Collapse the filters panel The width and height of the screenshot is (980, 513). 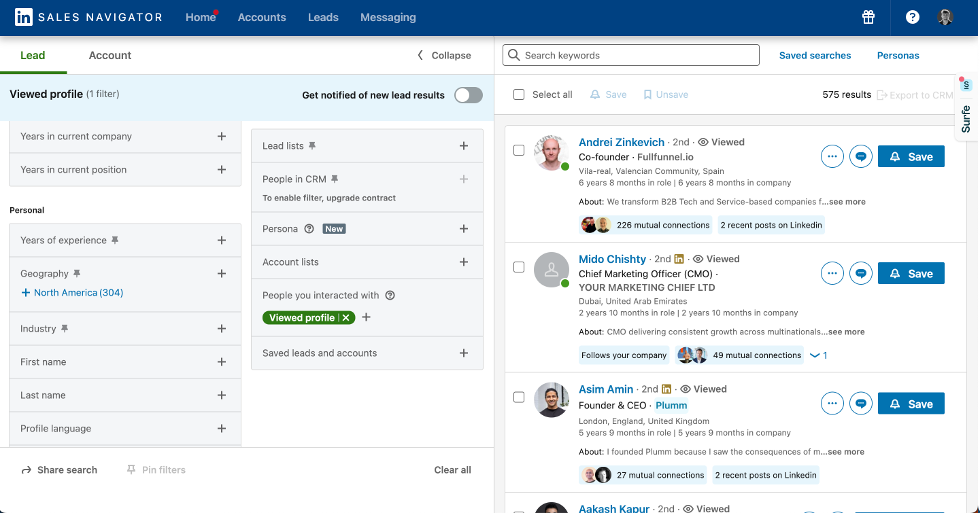[444, 56]
